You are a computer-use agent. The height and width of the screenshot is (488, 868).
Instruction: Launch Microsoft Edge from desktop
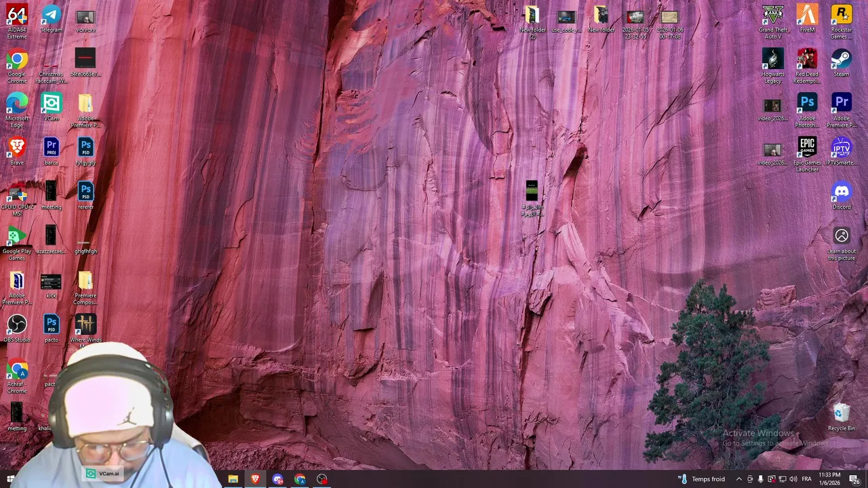[17, 110]
